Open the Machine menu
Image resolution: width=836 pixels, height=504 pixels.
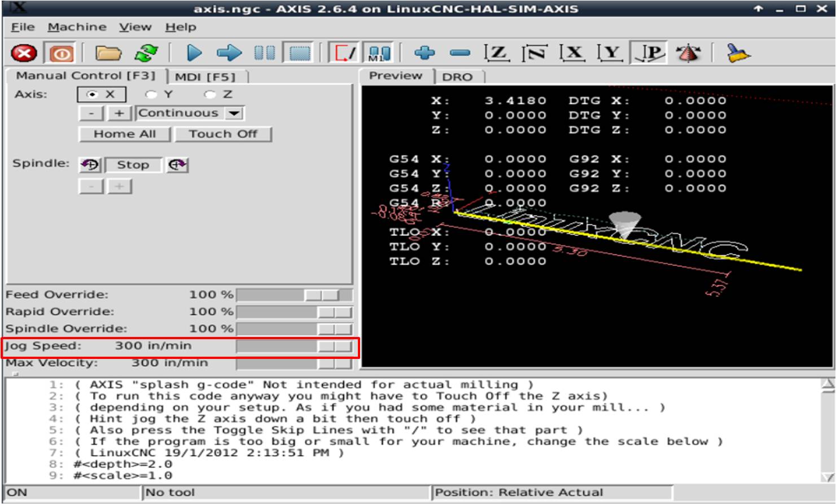77,27
